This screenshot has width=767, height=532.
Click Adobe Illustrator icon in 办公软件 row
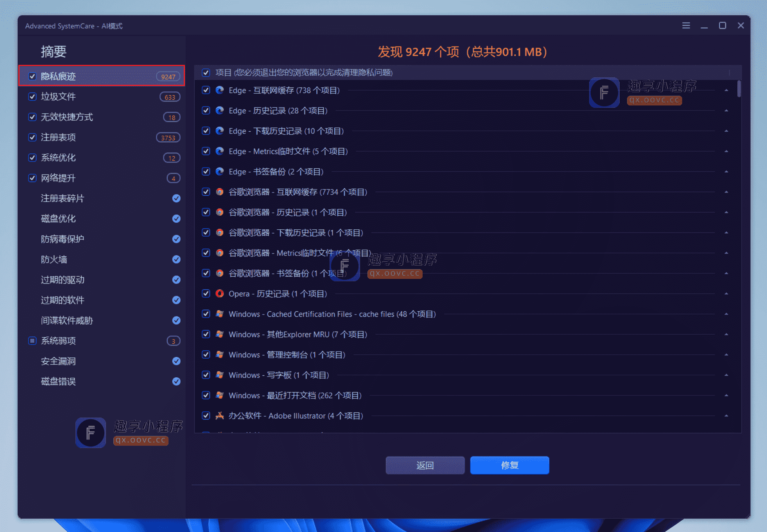pos(220,415)
